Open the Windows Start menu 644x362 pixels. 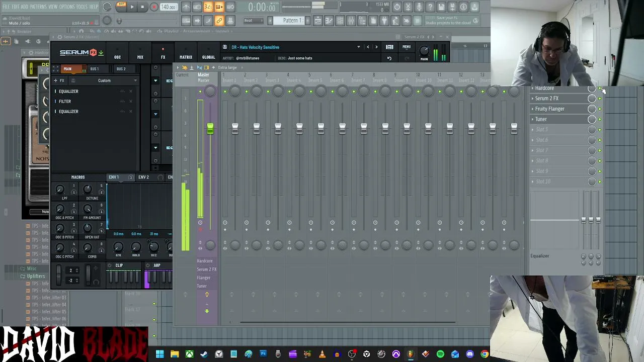pos(159,354)
